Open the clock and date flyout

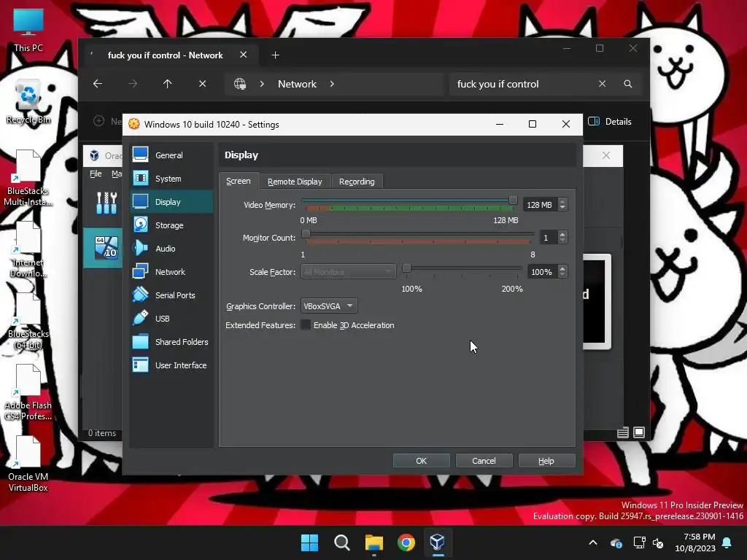(x=695, y=542)
